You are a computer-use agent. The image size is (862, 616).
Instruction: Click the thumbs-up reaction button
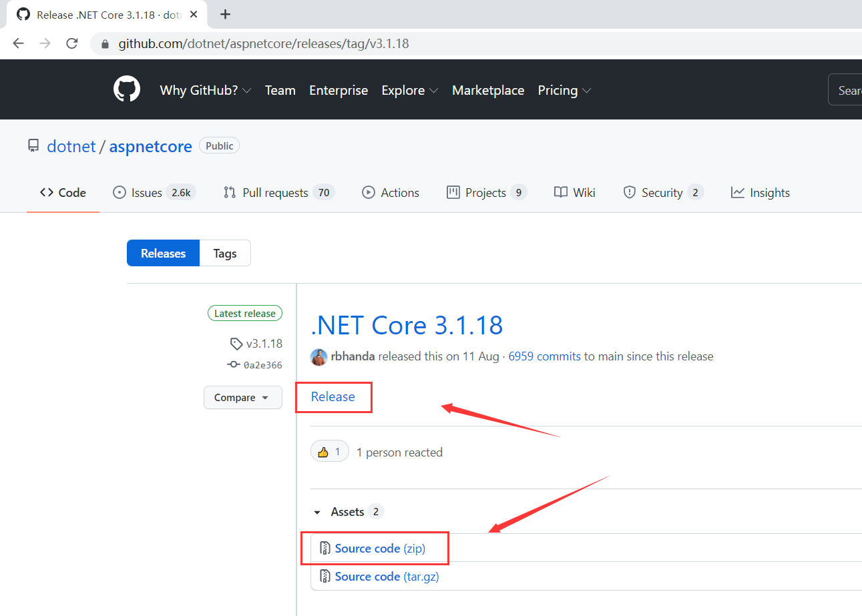click(330, 452)
